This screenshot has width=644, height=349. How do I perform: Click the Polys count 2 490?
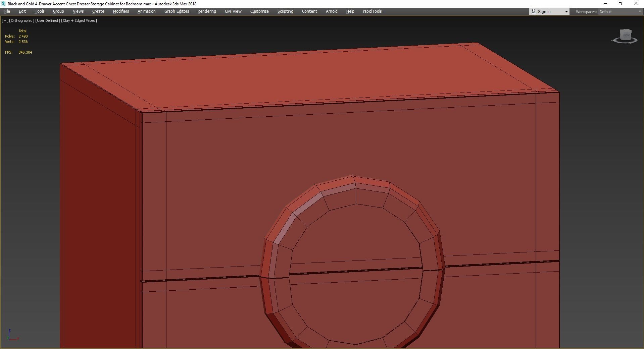point(23,36)
